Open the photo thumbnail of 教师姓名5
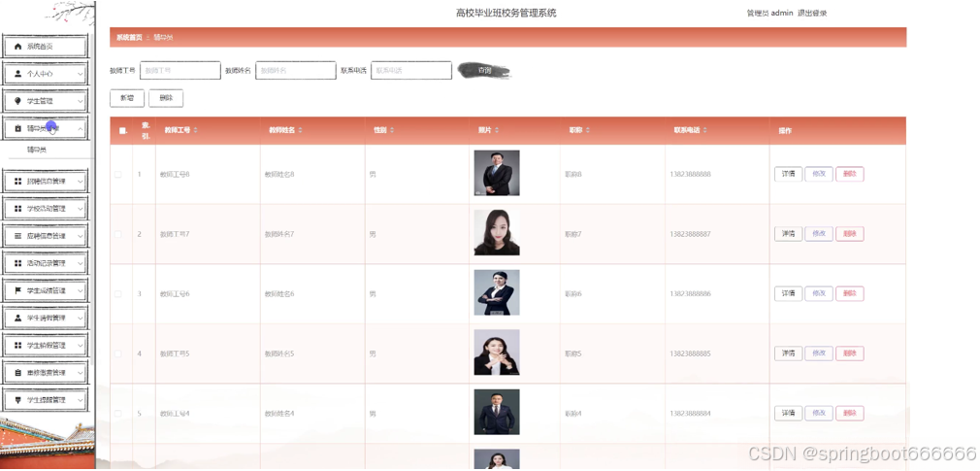 [x=496, y=353]
